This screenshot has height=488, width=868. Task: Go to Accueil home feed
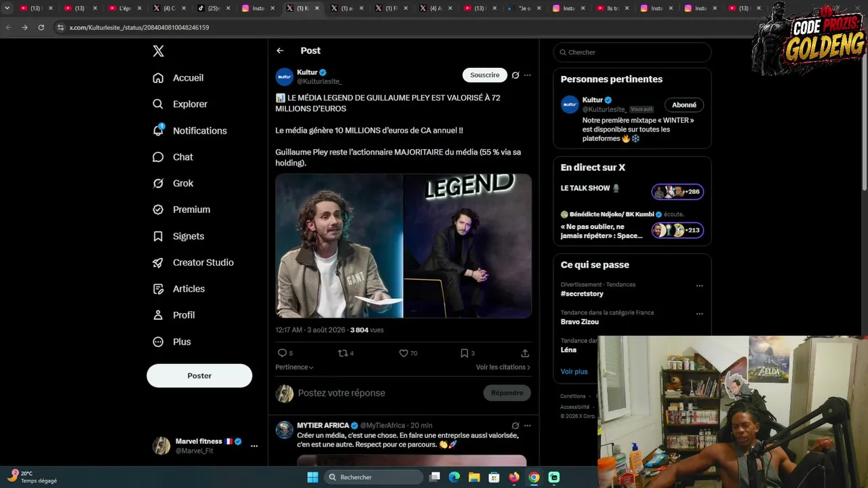178,78
